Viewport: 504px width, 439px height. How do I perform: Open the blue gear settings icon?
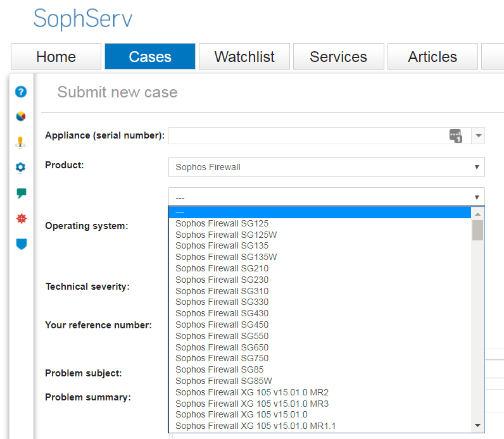point(21,168)
